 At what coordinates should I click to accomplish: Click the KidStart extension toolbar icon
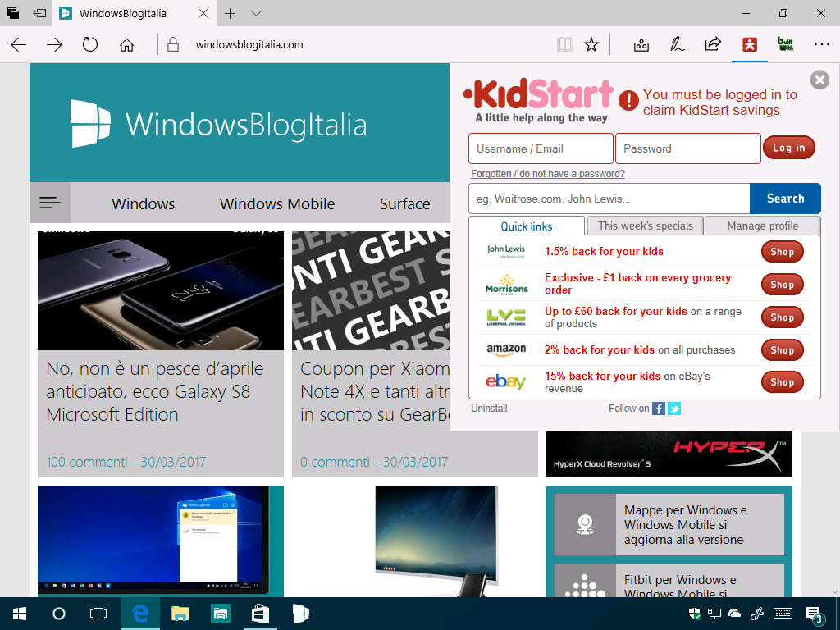pyautogui.click(x=750, y=44)
